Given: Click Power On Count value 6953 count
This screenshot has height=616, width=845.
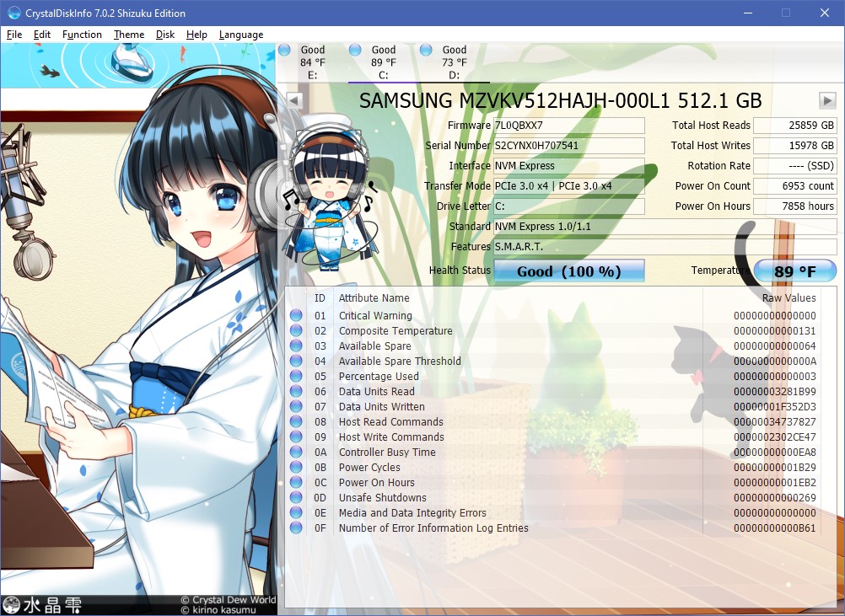Looking at the screenshot, I should [795, 185].
